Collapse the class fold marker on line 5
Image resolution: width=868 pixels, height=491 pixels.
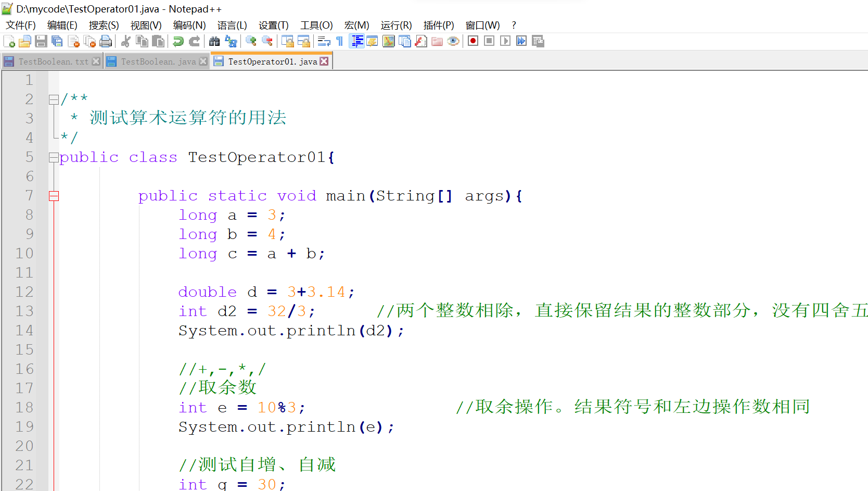[x=54, y=157]
